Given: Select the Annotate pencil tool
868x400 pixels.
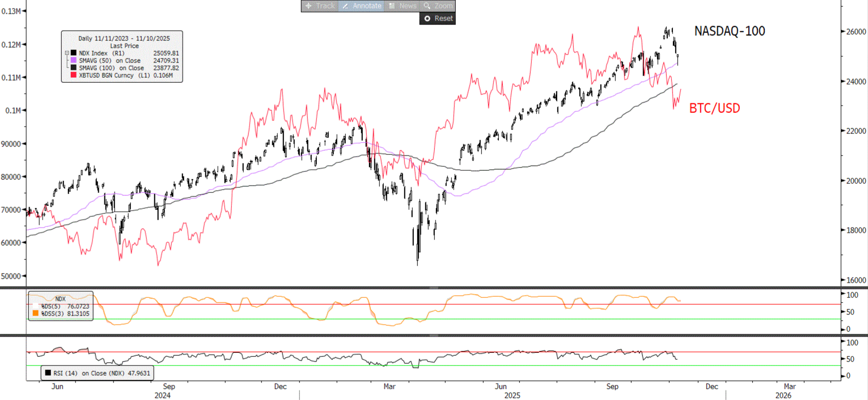Looking at the screenshot, I should coord(361,6).
